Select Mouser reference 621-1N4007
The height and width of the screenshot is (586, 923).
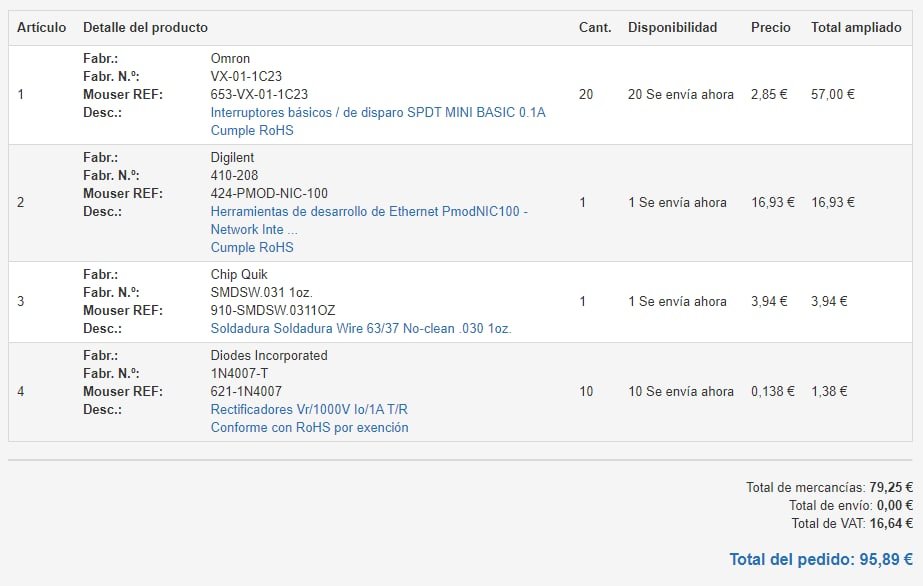(x=244, y=392)
